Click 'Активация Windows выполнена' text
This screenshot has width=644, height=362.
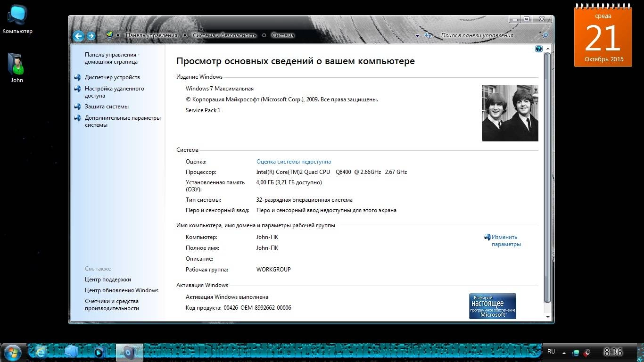227,297
